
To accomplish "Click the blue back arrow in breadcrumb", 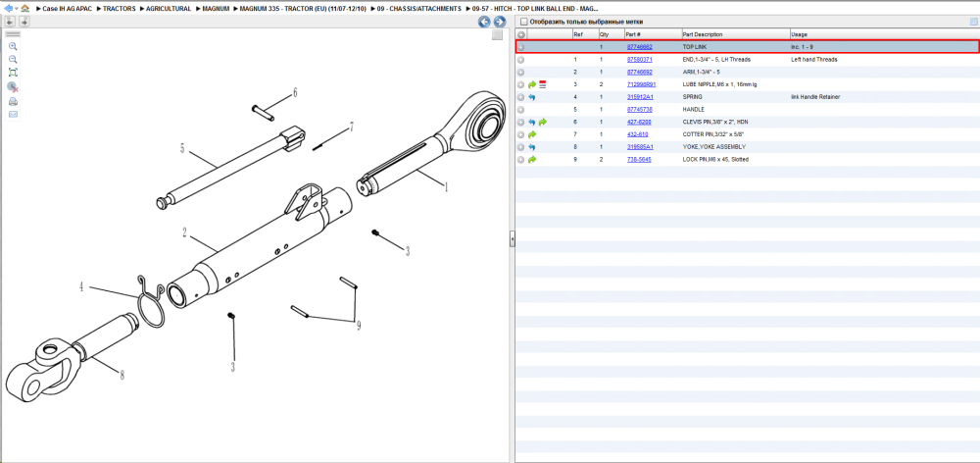I will (9, 9).
